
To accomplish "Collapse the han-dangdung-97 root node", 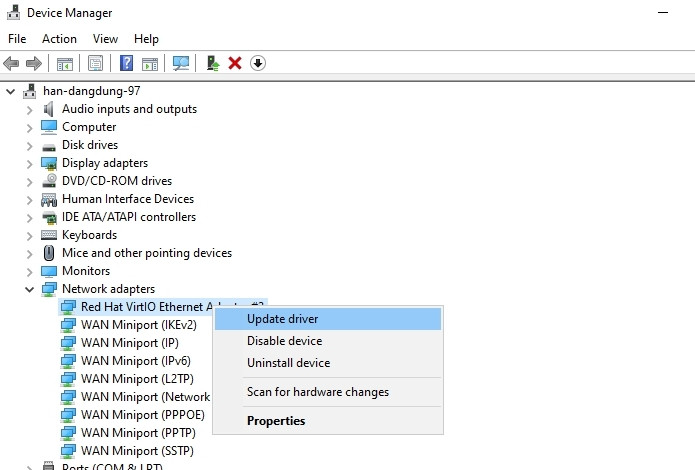I will pos(11,91).
